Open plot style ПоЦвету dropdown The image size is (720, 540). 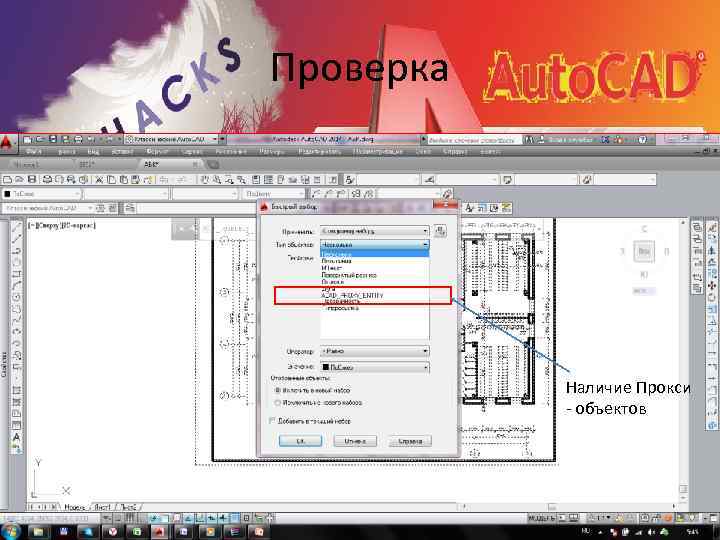tap(273, 194)
